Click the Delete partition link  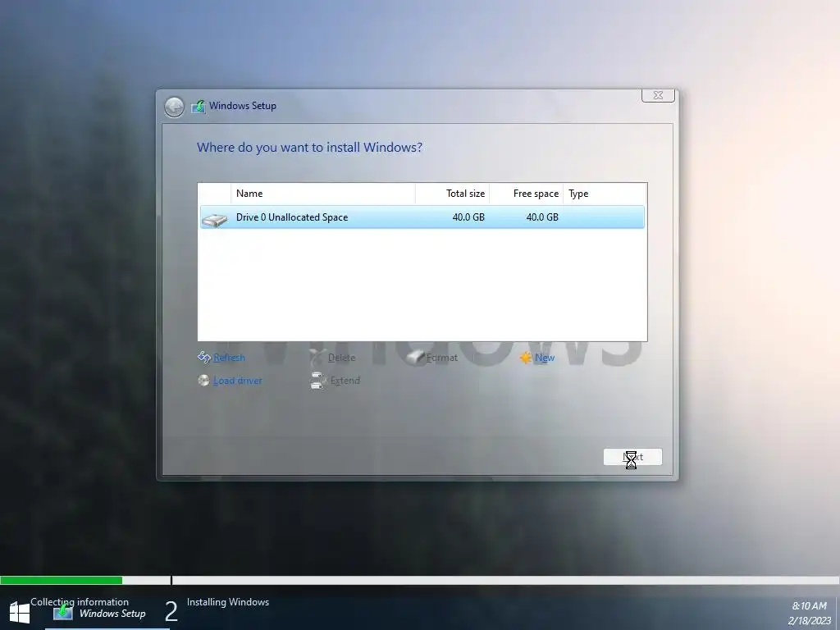[x=342, y=358]
